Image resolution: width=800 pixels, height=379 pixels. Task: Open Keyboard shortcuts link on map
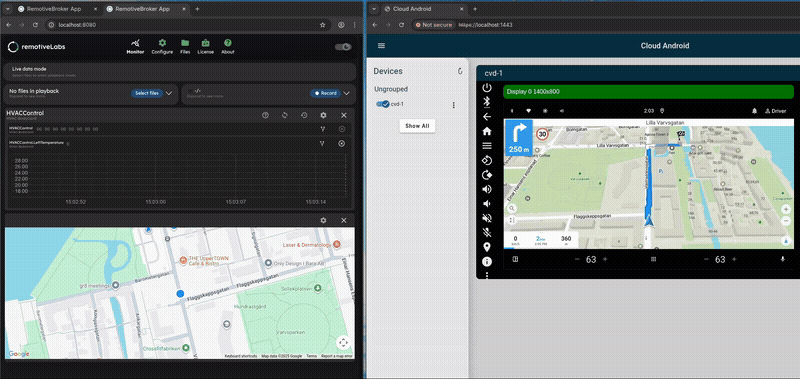coord(241,356)
